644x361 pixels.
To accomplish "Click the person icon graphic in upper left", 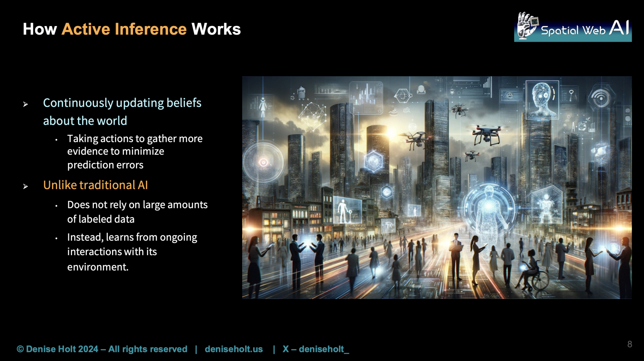I will coord(263,107).
